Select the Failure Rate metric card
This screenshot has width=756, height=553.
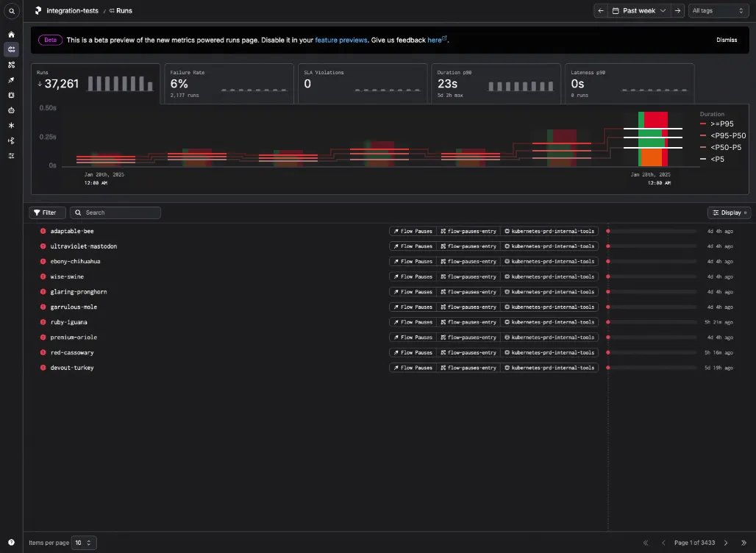click(x=229, y=83)
